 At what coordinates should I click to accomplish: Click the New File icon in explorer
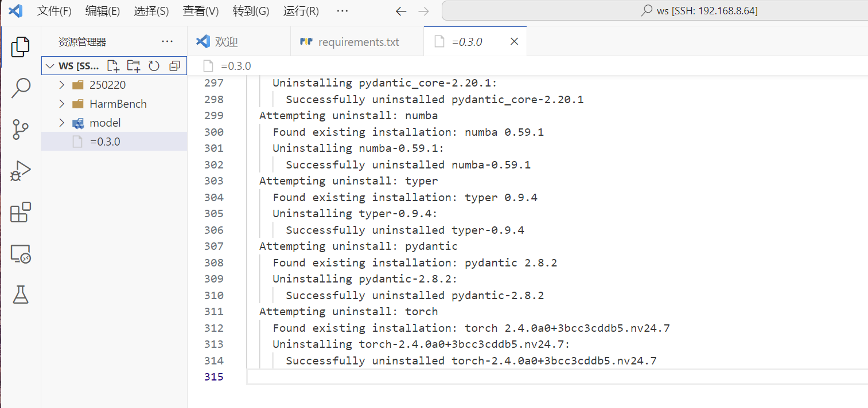coord(113,66)
